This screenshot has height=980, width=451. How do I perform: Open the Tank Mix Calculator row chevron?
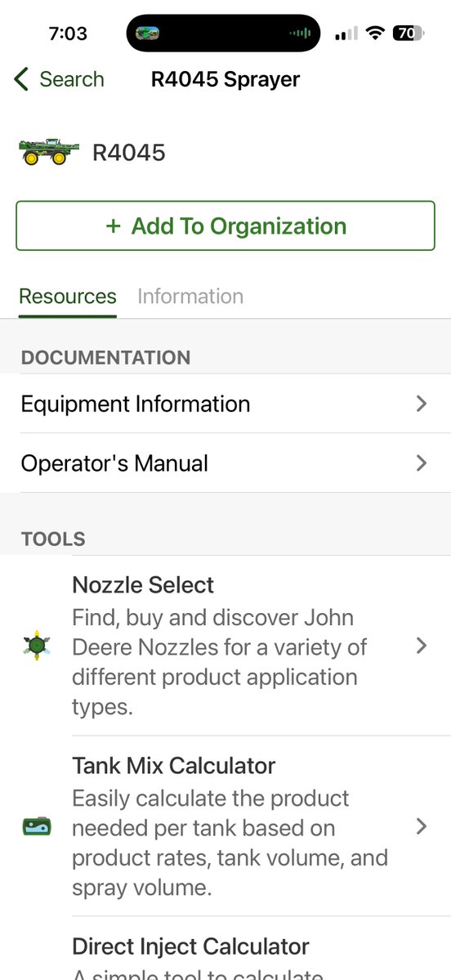[422, 826]
